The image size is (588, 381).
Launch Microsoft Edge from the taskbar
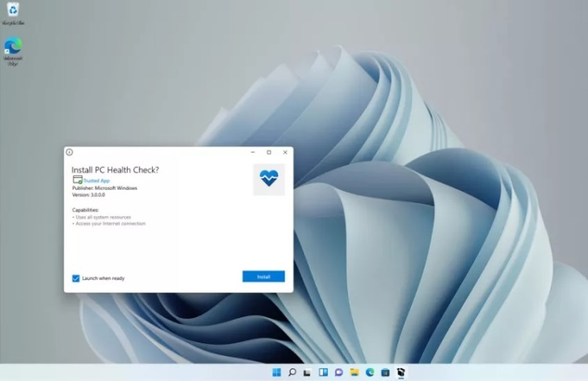point(369,372)
